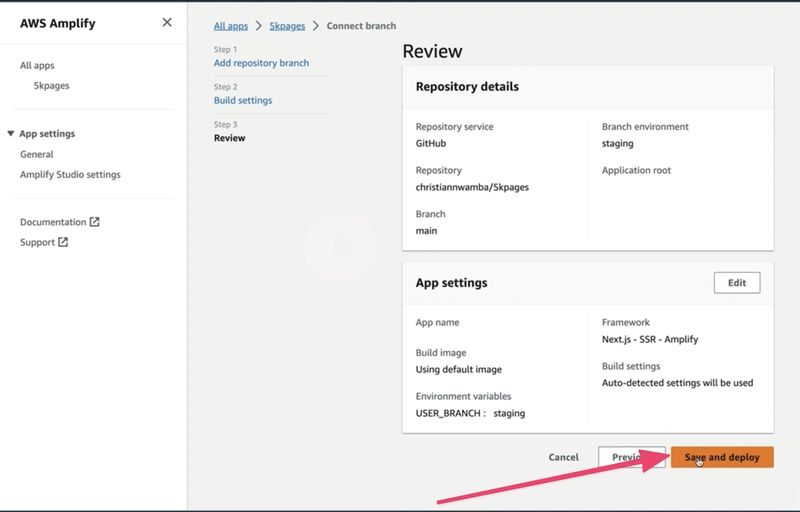This screenshot has height=512, width=800.
Task: Return to Add repository branch step
Action: pos(261,63)
